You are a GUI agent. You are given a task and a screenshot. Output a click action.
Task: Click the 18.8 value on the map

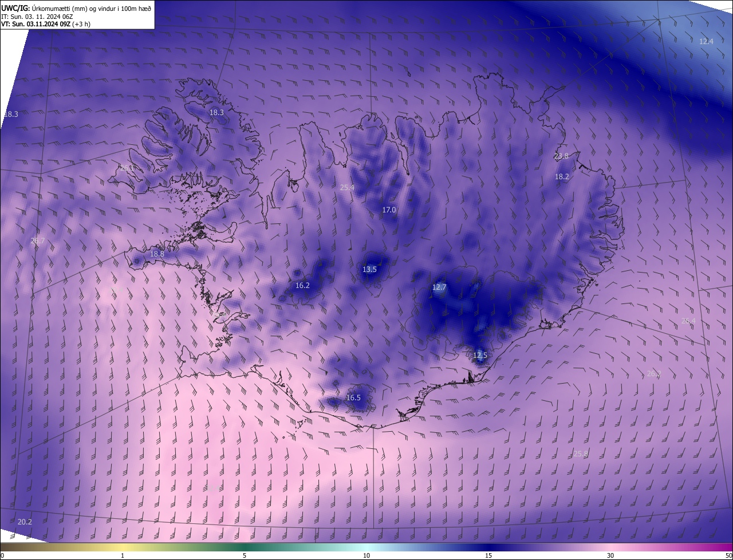point(157,254)
